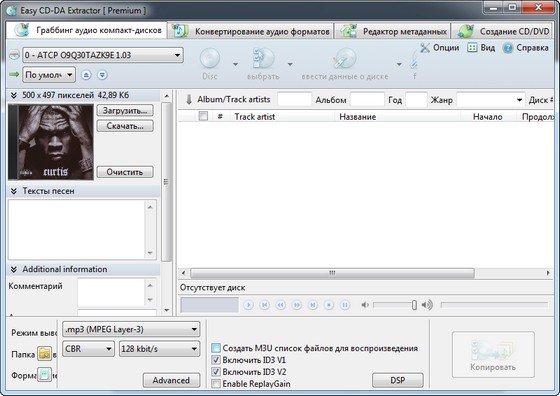Switch to Редактор метаданных tab

coord(393,31)
